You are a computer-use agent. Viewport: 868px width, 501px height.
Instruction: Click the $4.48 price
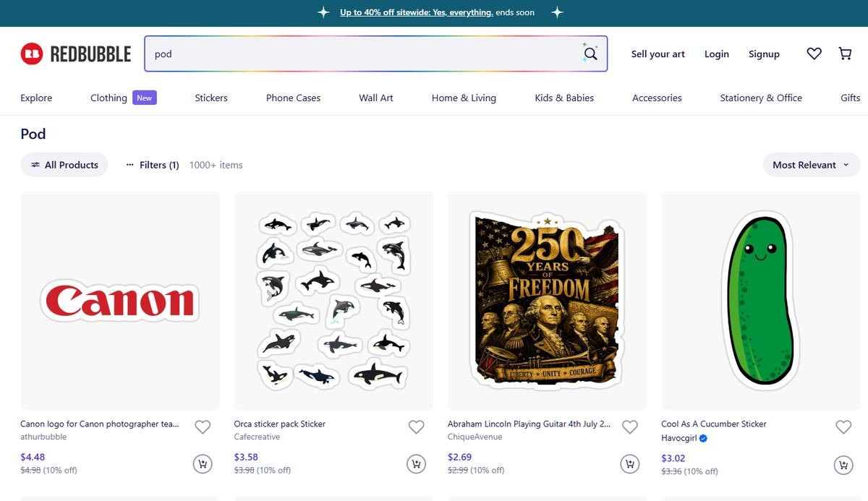tap(33, 457)
